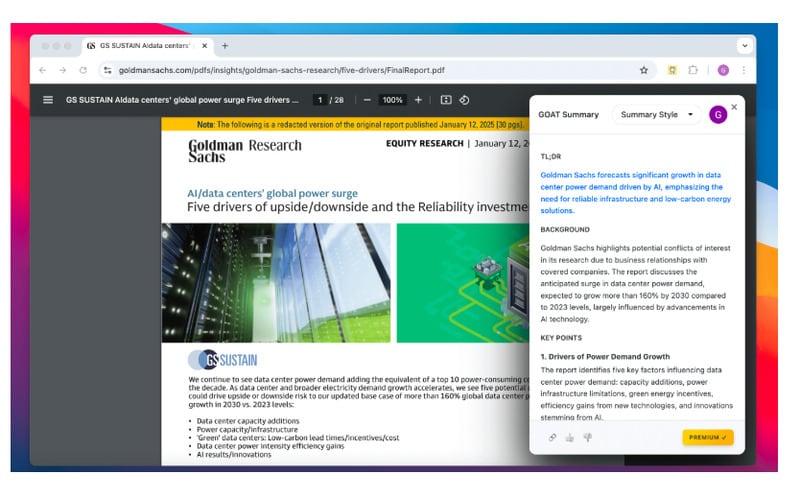Expand the tab search chevron
Screen dimensions: 800x498
[744, 46]
